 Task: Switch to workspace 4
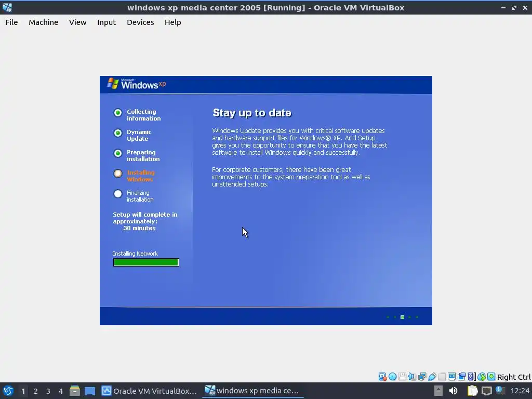click(61, 391)
